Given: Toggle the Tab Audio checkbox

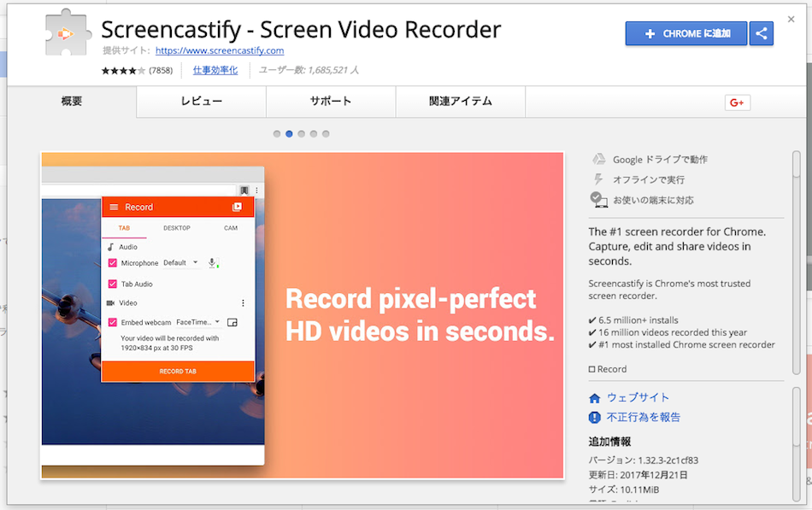Looking at the screenshot, I should click(112, 284).
